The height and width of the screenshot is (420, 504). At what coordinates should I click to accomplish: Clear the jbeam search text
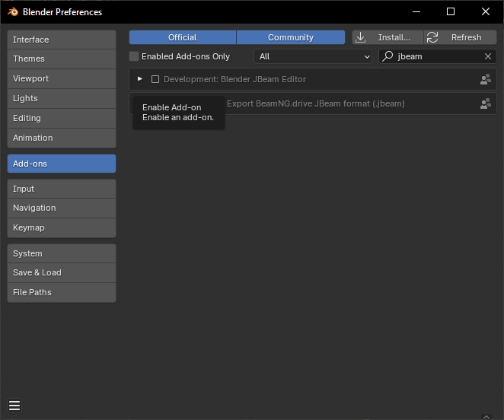(x=487, y=56)
